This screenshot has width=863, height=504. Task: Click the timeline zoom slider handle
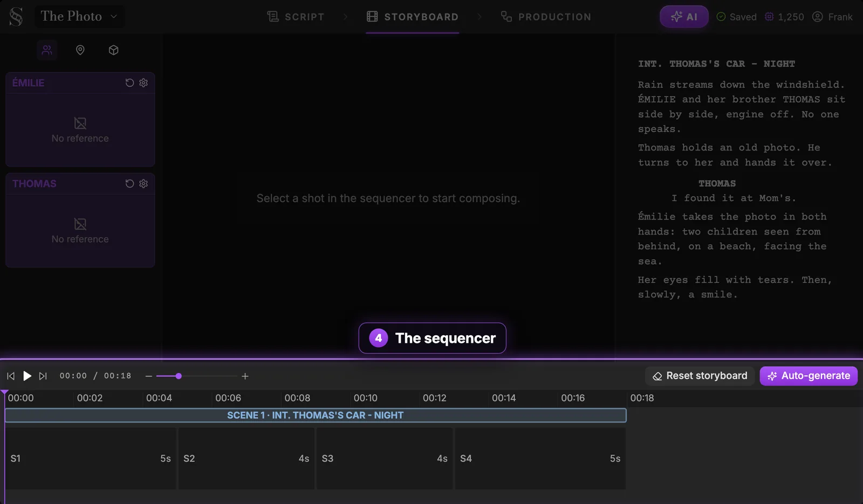point(179,376)
